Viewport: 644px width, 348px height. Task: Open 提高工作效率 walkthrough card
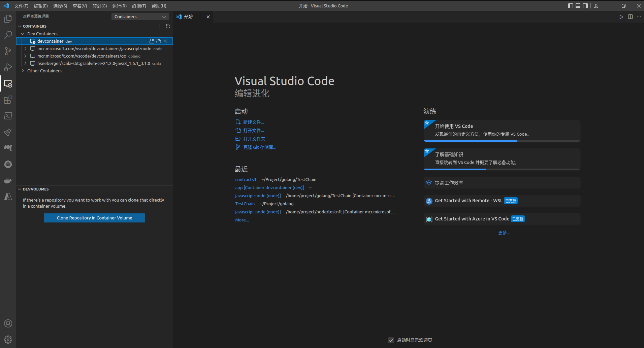coord(502,183)
